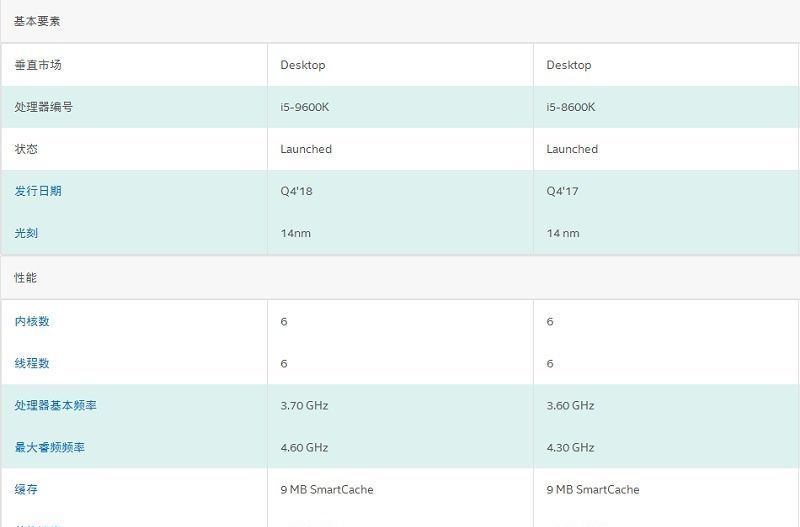Click the 状态 row label
The width and height of the screenshot is (800, 527).
(x=26, y=149)
